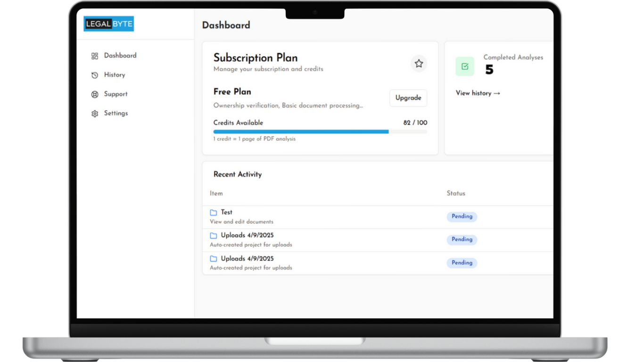
Task: Follow the View history link
Action: coord(478,93)
